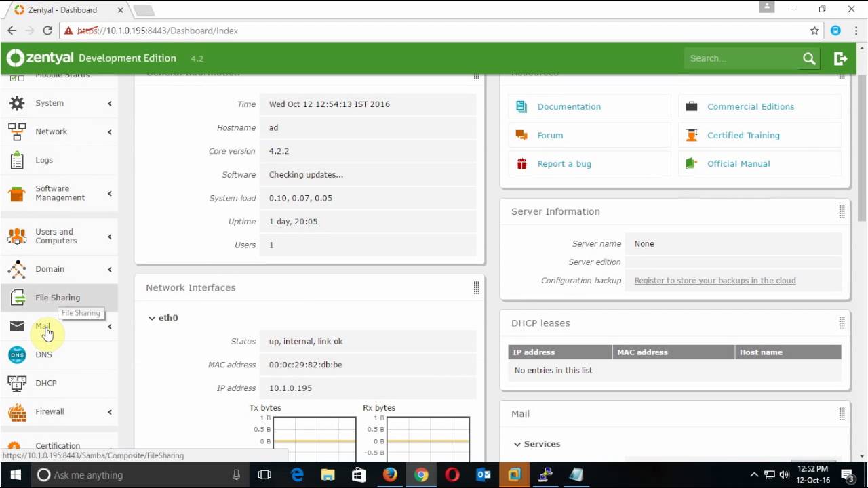Click the search magnifier icon
The width and height of the screenshot is (868, 488).
[x=809, y=58]
